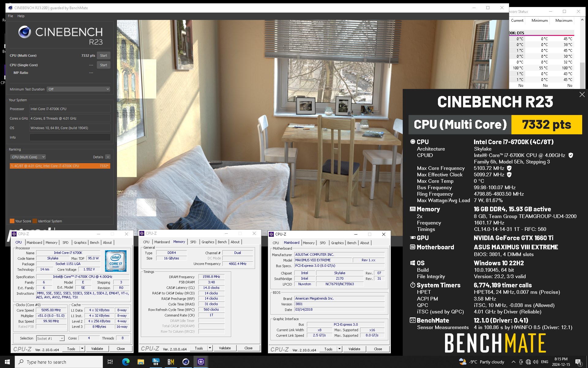Switch to SPD tab in CPU-Z Memory window
The height and width of the screenshot is (368, 588).
click(x=193, y=242)
